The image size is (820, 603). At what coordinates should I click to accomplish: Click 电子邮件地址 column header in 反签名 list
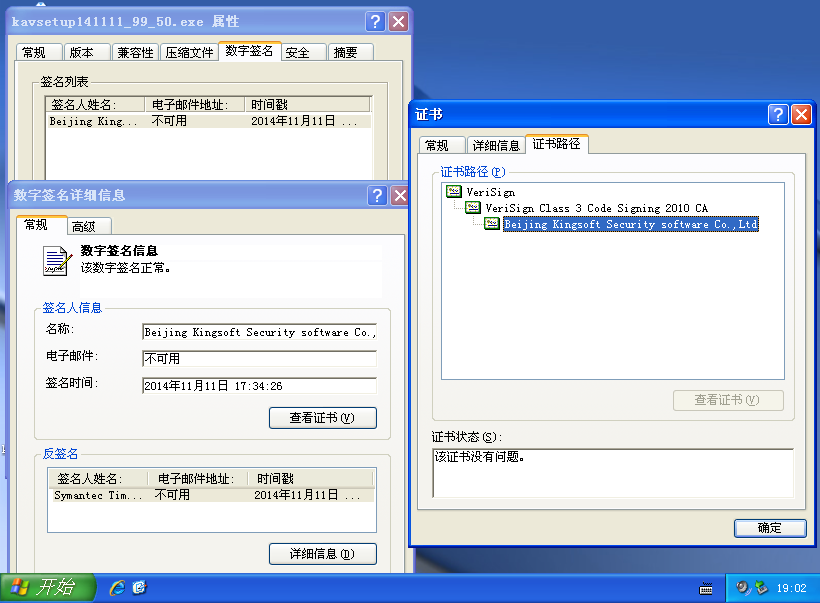[198, 479]
